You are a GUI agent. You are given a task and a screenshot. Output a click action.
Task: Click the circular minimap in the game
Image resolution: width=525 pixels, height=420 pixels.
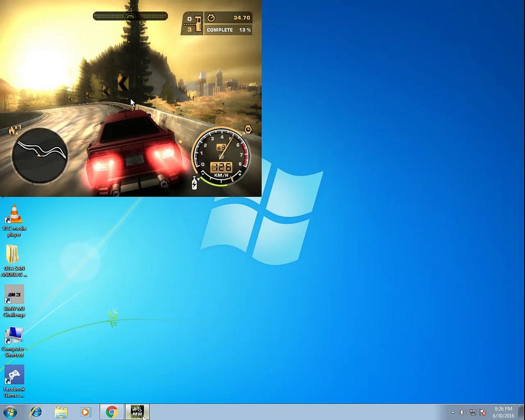(40, 155)
